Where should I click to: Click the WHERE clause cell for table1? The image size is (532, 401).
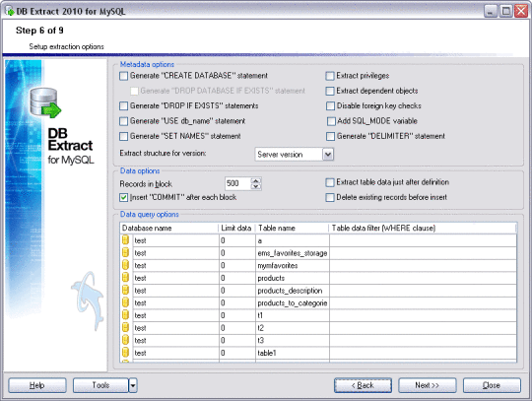click(x=423, y=353)
